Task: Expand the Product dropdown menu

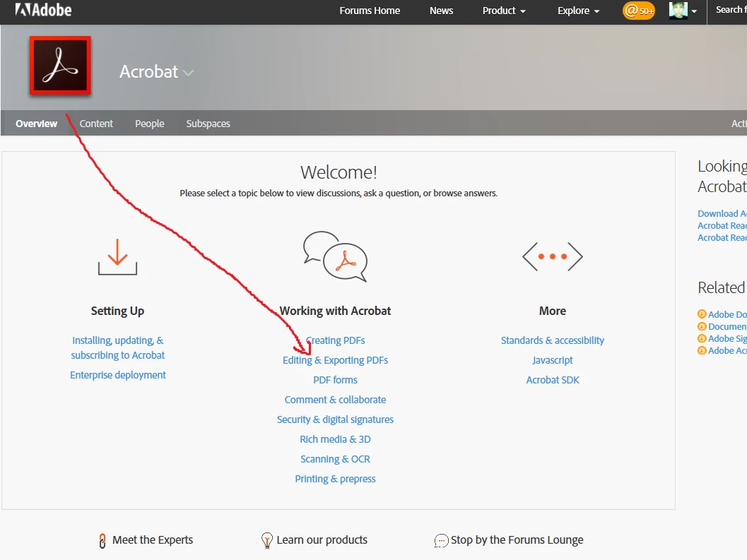Action: click(x=504, y=11)
